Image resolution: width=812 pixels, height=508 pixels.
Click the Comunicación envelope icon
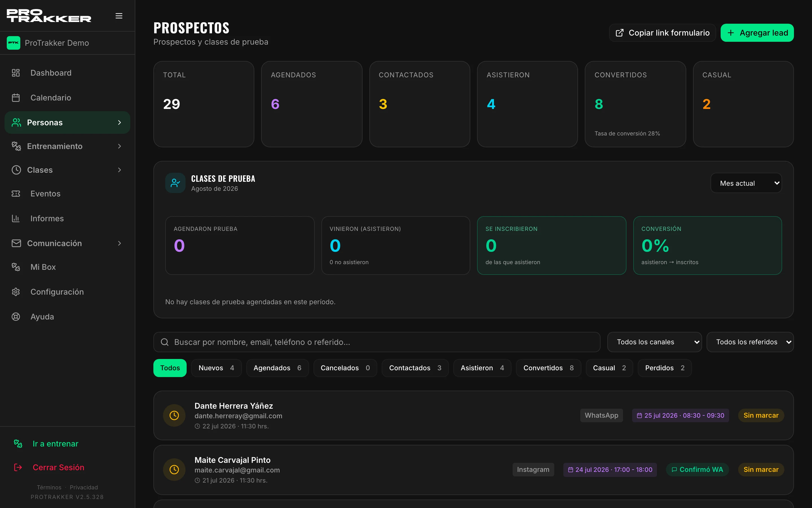[x=16, y=243]
